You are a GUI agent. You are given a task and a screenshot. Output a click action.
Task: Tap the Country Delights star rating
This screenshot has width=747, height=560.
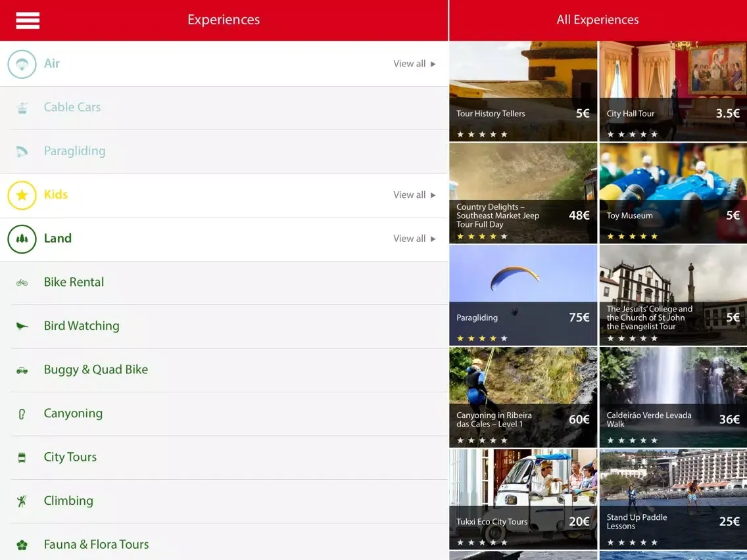point(482,236)
